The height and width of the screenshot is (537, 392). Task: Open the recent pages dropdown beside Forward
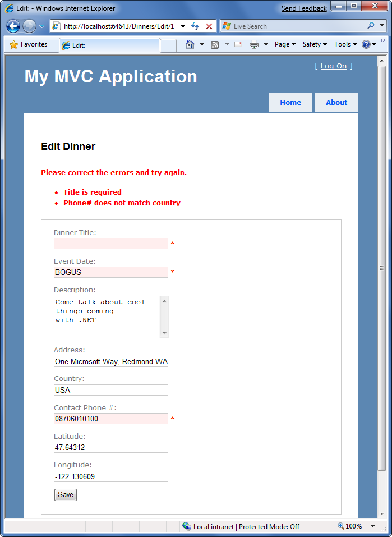[41, 26]
